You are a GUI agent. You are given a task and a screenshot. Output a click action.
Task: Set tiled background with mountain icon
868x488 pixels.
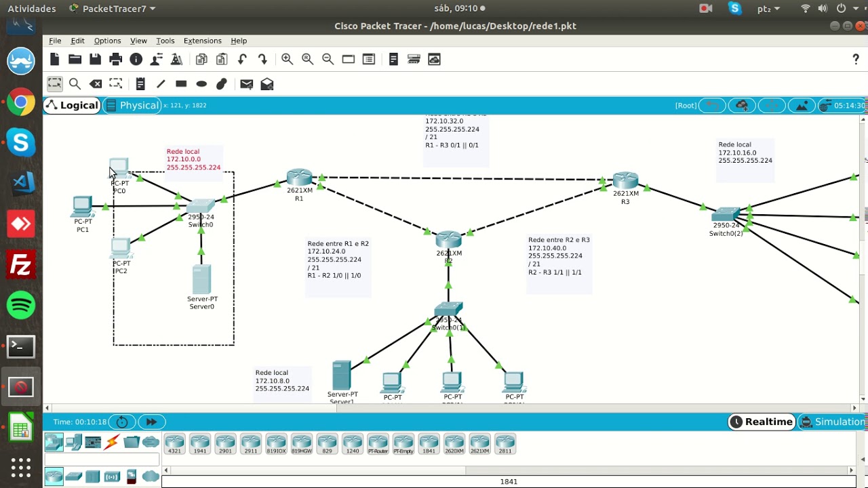(x=802, y=105)
